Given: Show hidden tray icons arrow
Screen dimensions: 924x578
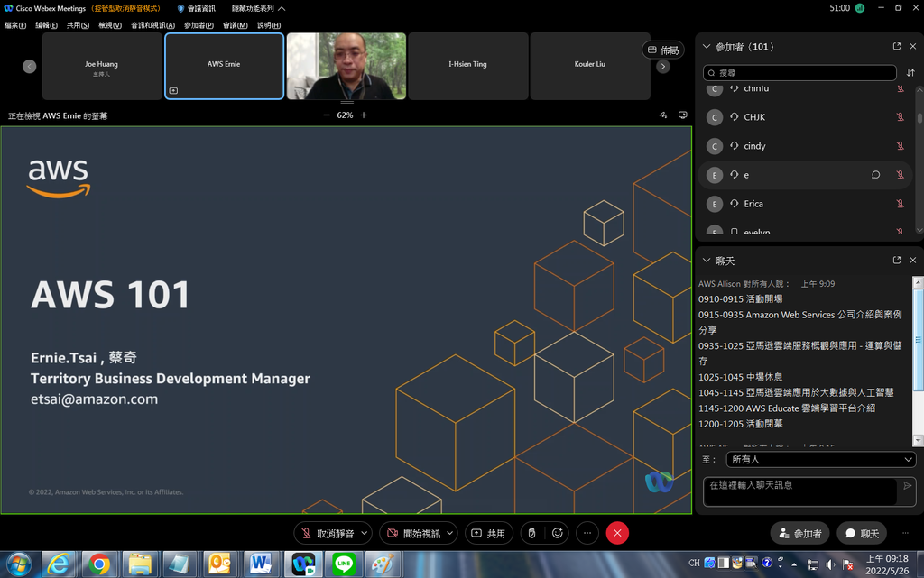Looking at the screenshot, I should tap(794, 564).
